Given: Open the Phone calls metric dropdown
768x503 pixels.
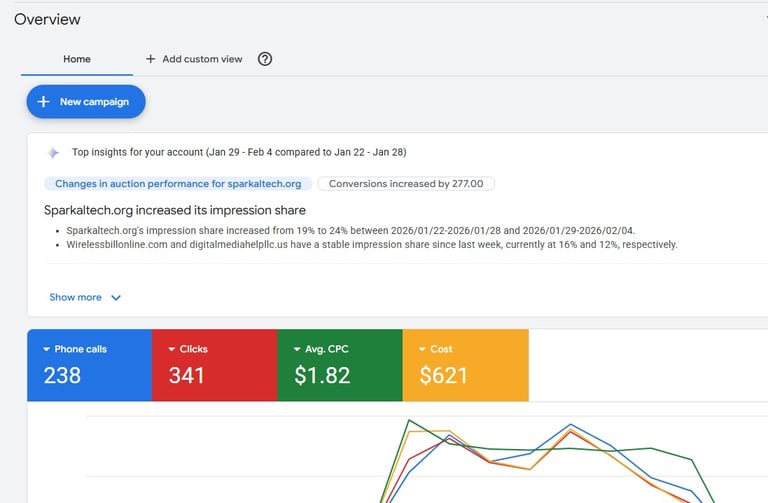Looking at the screenshot, I should [x=47, y=349].
